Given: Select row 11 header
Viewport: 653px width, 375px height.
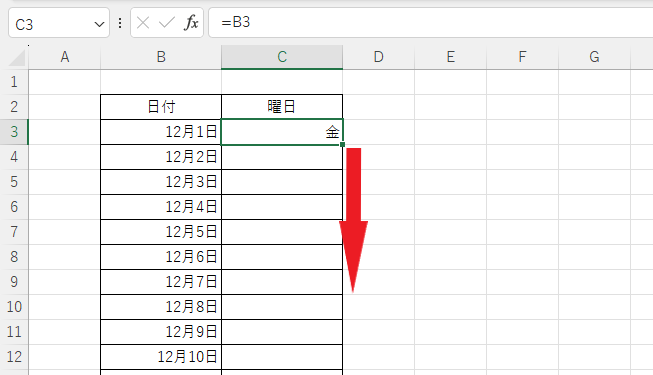Looking at the screenshot, I should coord(14,332).
